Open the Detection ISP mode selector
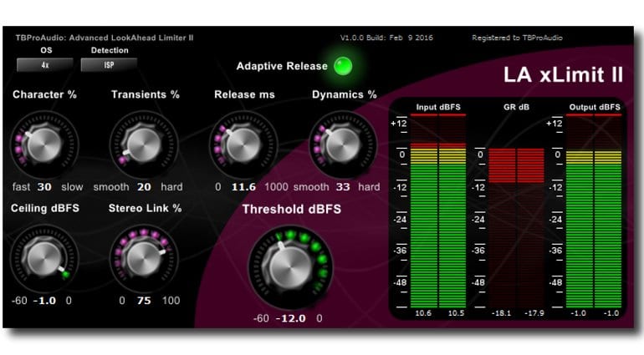 point(109,65)
